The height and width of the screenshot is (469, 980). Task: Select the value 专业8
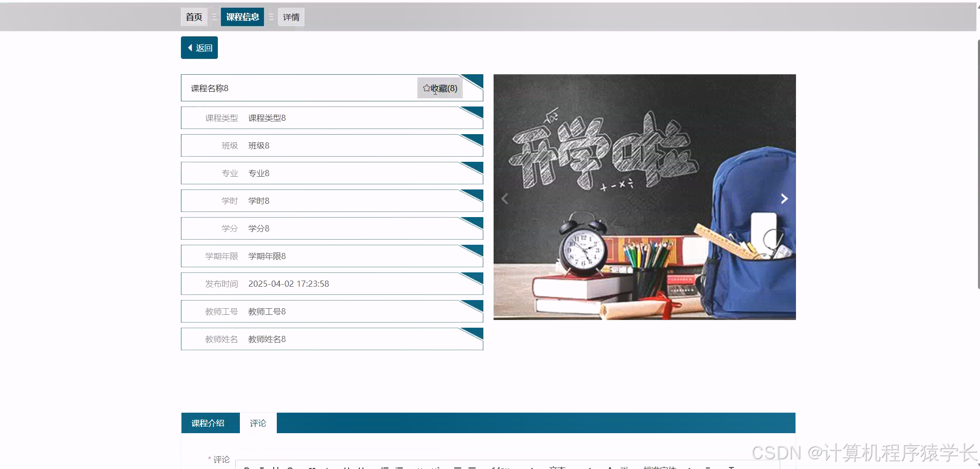pos(259,173)
